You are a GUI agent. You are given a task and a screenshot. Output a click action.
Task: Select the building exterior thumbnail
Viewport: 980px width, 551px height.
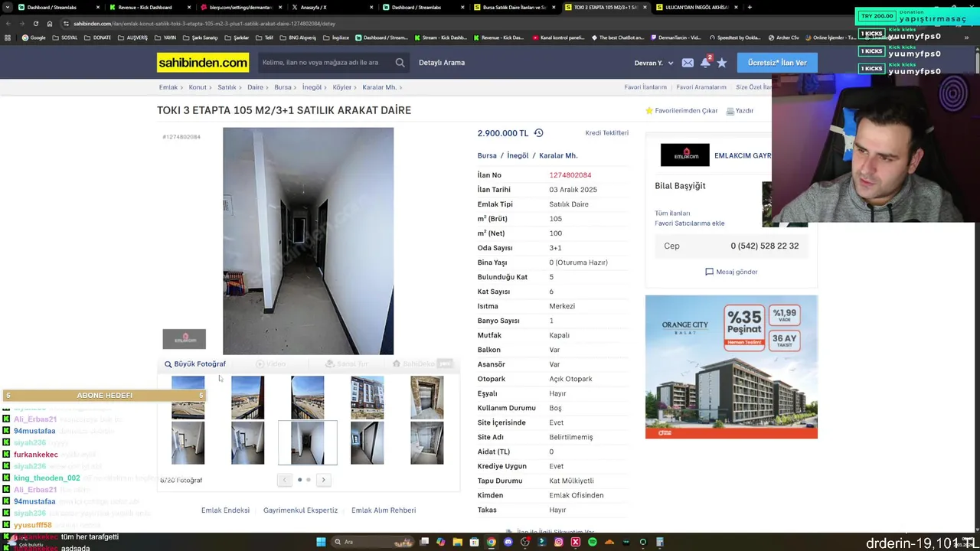coord(367,397)
